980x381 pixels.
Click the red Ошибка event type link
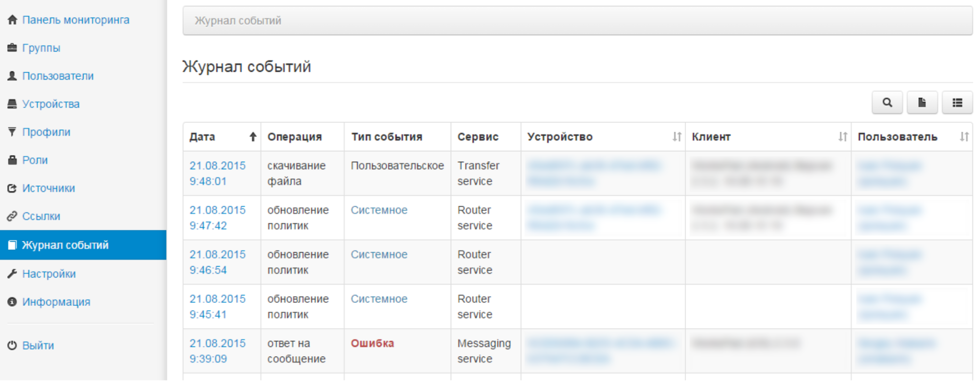[x=372, y=343]
